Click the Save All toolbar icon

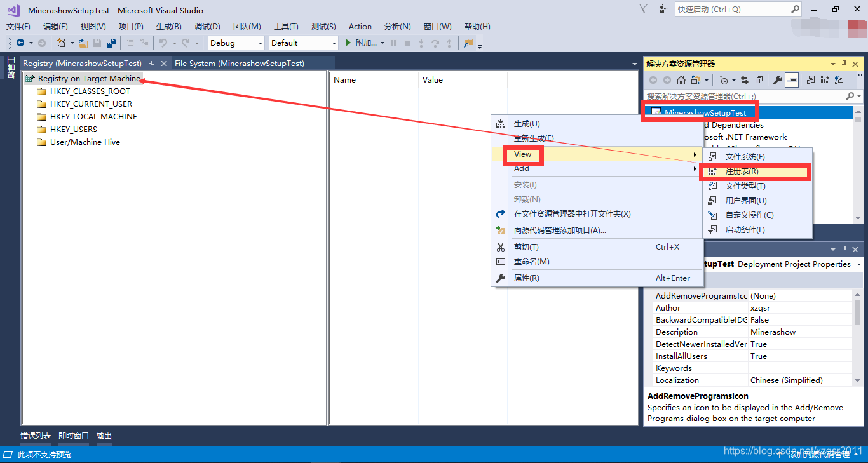point(111,43)
